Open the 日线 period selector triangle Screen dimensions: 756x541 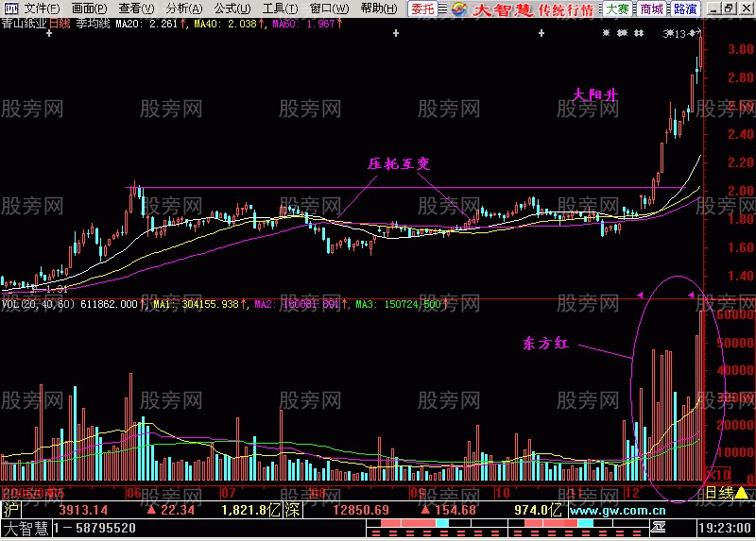741,493
